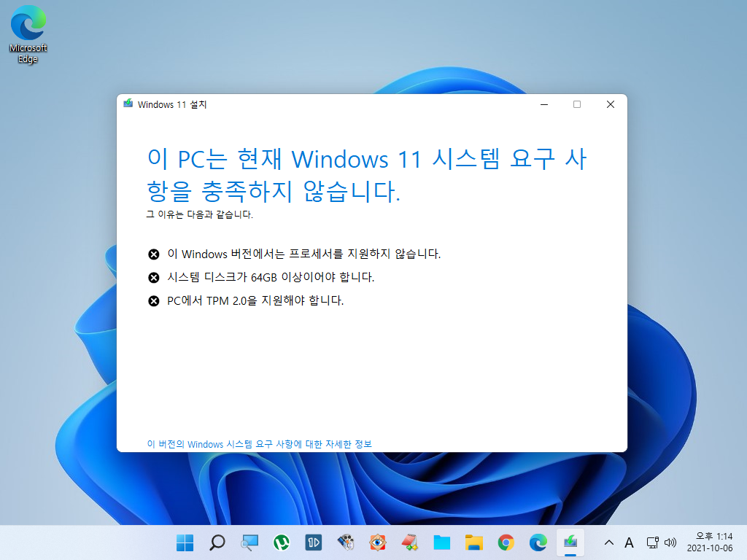Click error icon beside TPM 2.0 requirement
The height and width of the screenshot is (560, 747).
point(153,301)
